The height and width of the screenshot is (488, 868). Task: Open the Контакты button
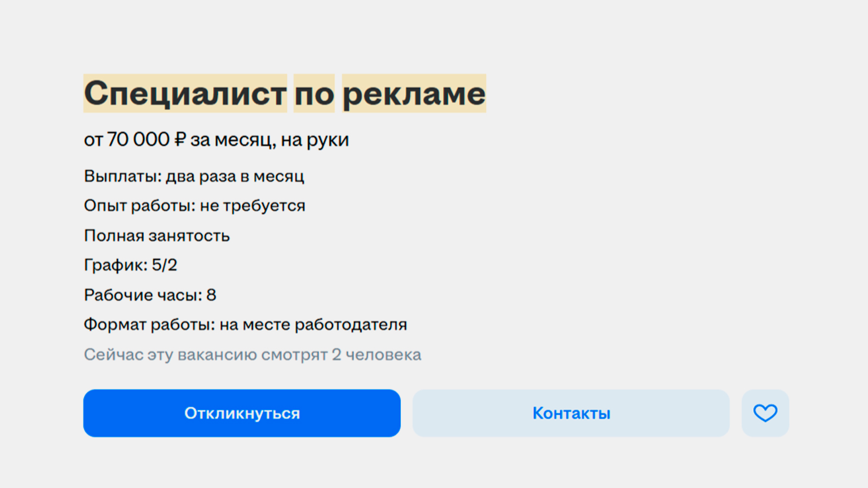point(570,413)
